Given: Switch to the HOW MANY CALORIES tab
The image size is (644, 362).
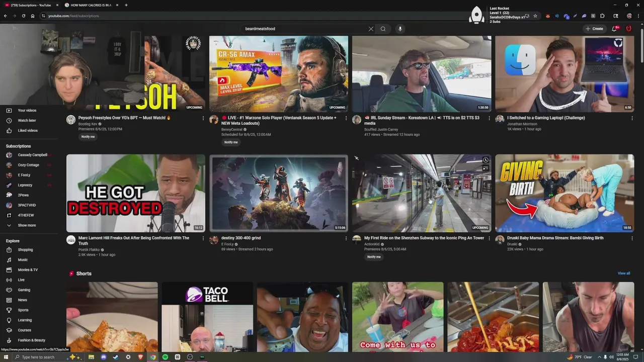Looking at the screenshot, I should (x=91, y=5).
